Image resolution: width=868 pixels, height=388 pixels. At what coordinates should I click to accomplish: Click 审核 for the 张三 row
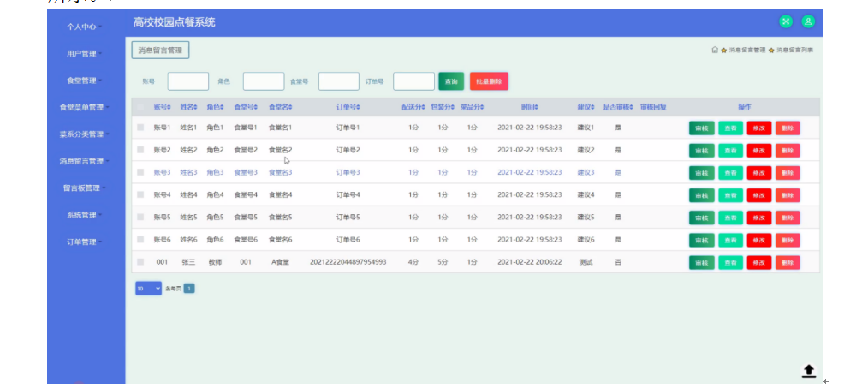point(701,262)
